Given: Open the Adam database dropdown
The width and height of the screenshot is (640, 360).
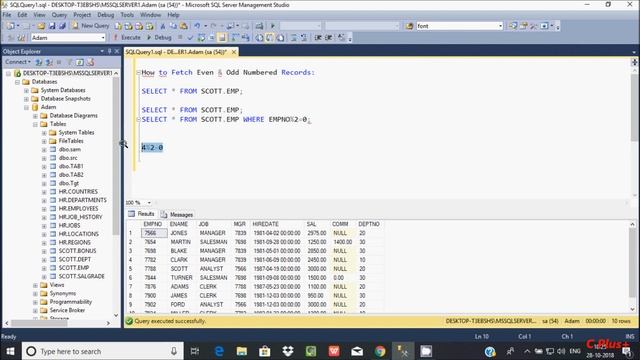Looking at the screenshot, I should point(103,38).
